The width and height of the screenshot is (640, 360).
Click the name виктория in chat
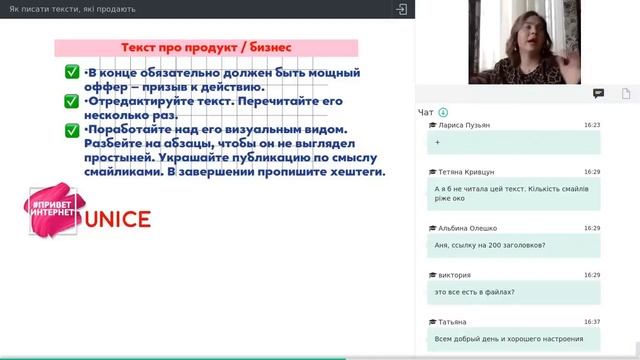(454, 276)
